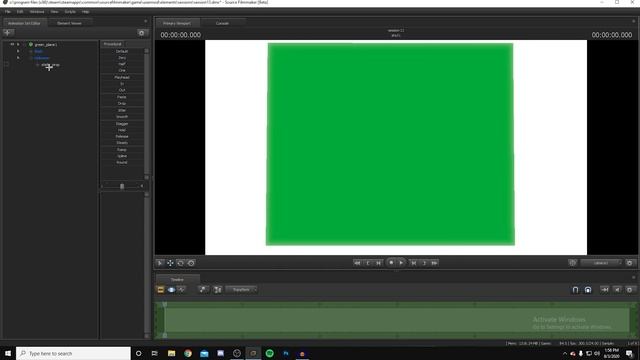
Task: Open the Scripts menu
Action: (x=70, y=12)
